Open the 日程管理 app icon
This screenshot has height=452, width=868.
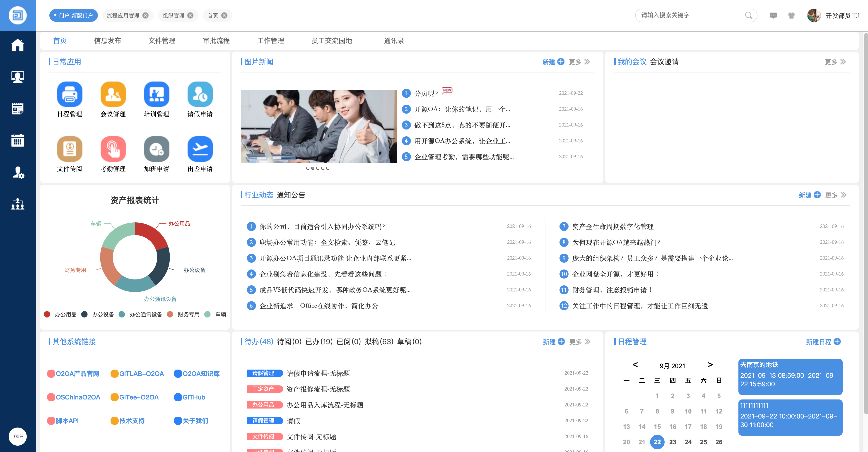[69, 94]
